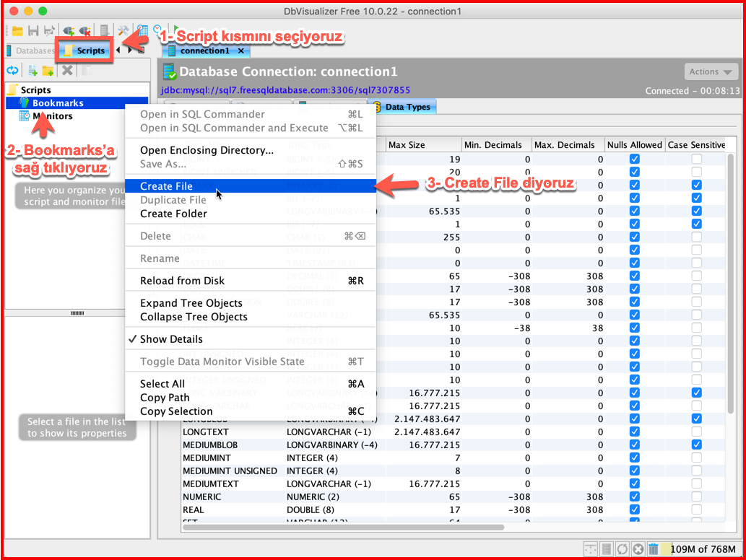746x560 pixels.
Task: Click the clock monitor toolbar icon
Action: (157, 30)
